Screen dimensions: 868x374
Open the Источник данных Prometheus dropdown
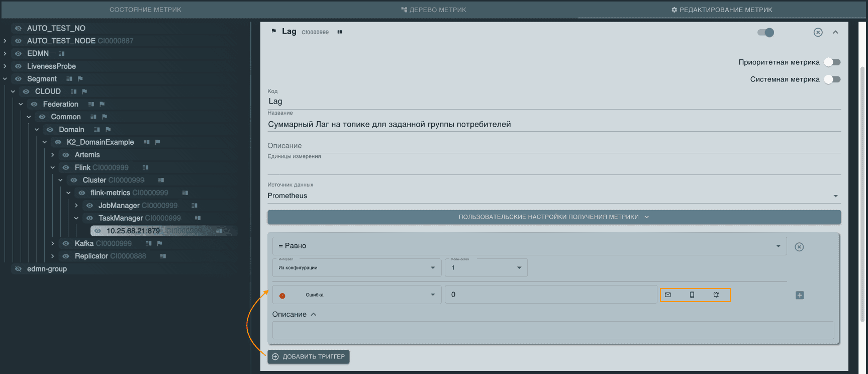pos(553,196)
